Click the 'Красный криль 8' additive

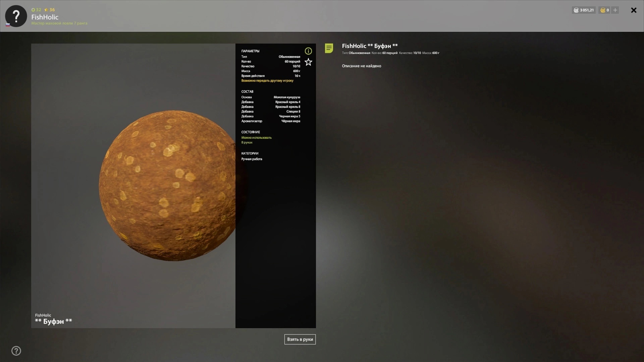point(288,107)
